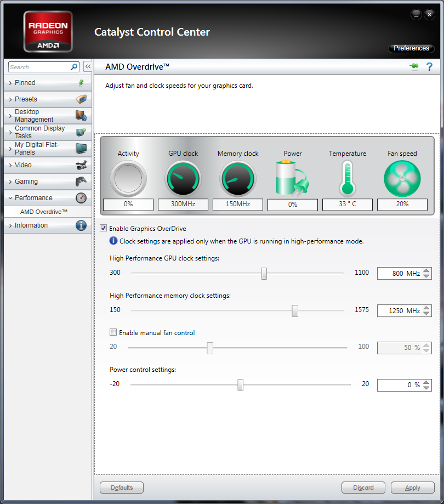Click the manual fan speed slider handle
The image size is (444, 504).
210,348
